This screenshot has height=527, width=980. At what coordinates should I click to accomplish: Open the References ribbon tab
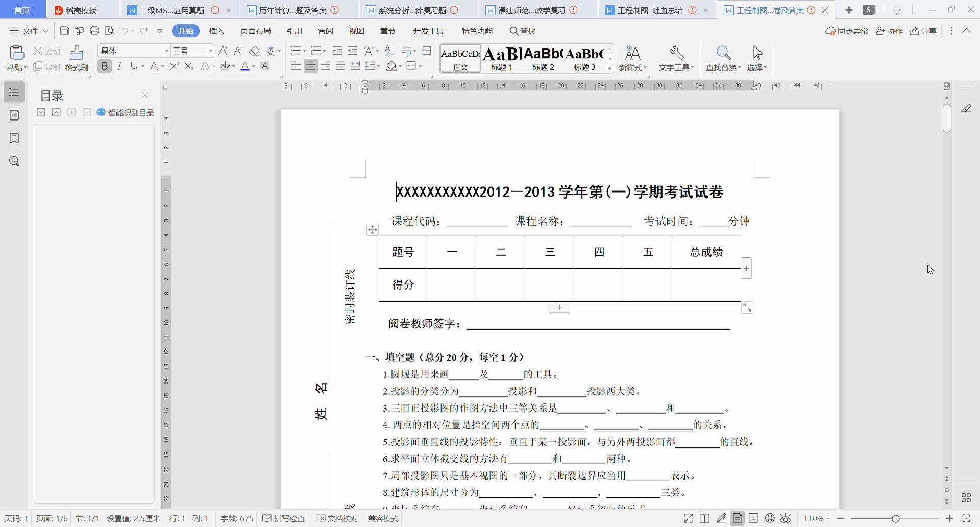(295, 31)
